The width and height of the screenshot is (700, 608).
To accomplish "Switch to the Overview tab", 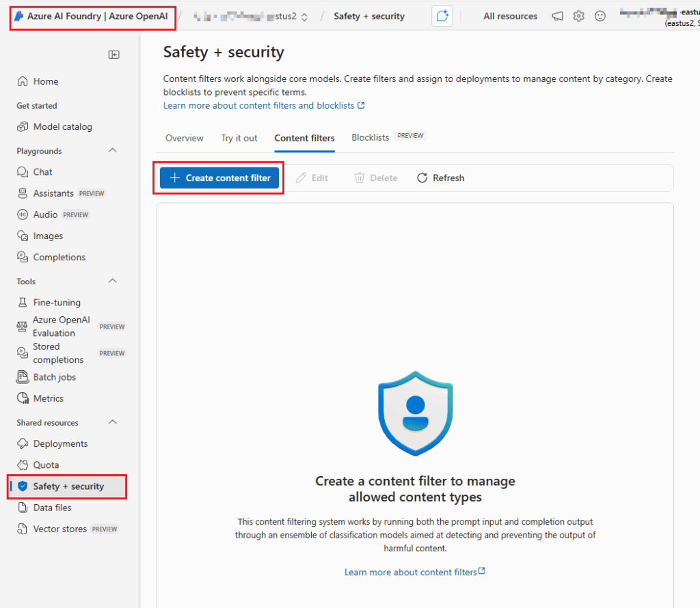I will point(185,138).
